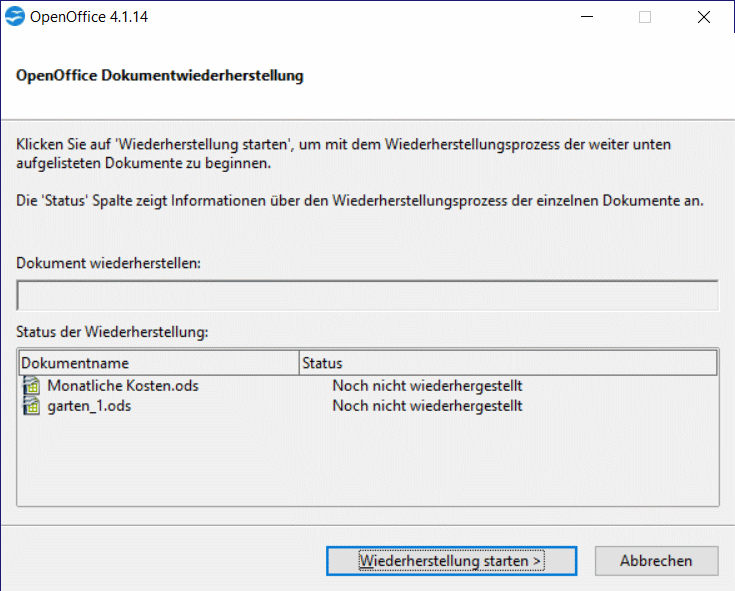Click the disabled maximize window button

click(645, 17)
